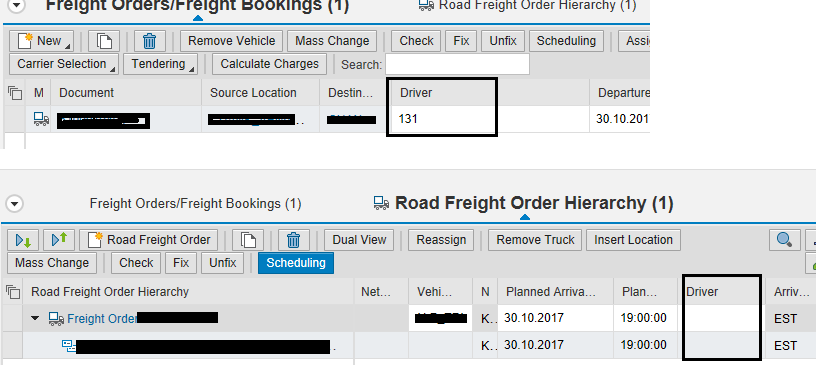Screen dimensions: 816x365
Task: Open the New dropdown menu
Action: pos(42,41)
